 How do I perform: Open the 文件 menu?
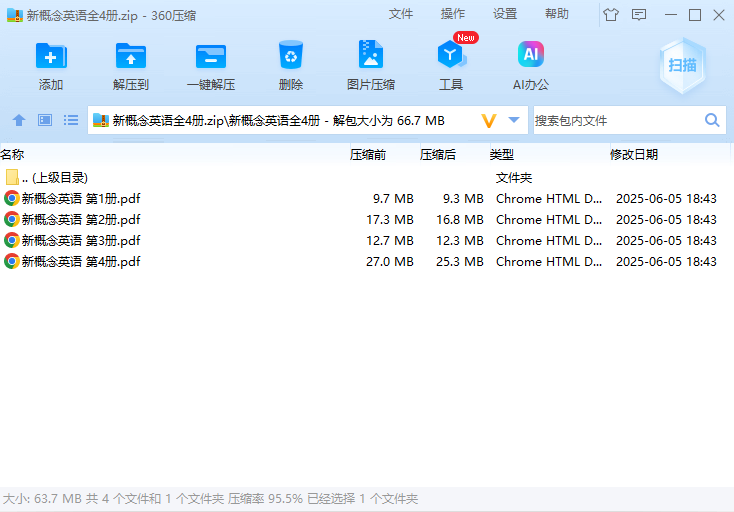click(401, 14)
